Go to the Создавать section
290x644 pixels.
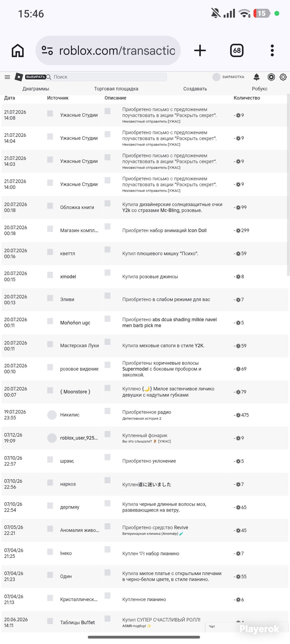click(x=195, y=89)
